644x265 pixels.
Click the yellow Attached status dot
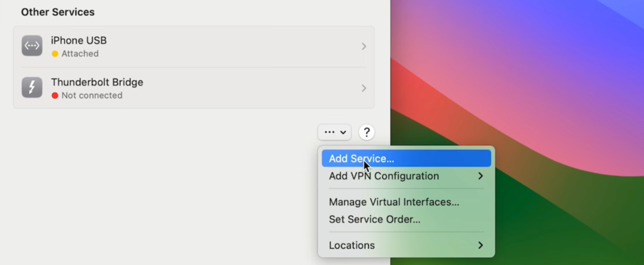pyautogui.click(x=55, y=54)
